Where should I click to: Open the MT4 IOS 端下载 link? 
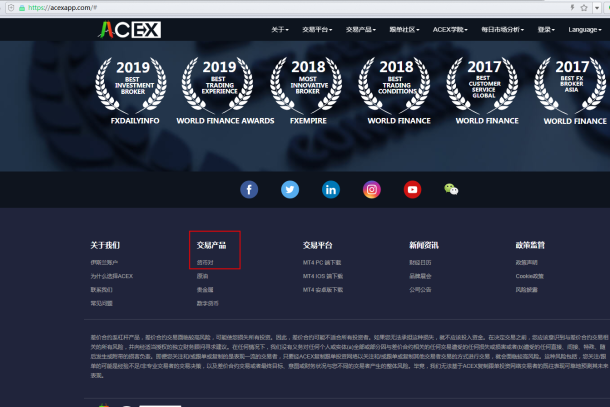323,276
